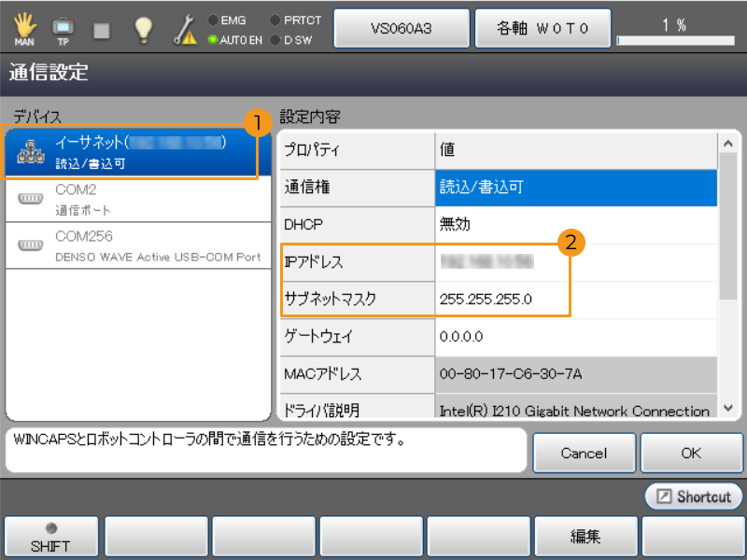Click the gray stop square icon
The width and height of the screenshot is (747, 560).
coord(103,29)
